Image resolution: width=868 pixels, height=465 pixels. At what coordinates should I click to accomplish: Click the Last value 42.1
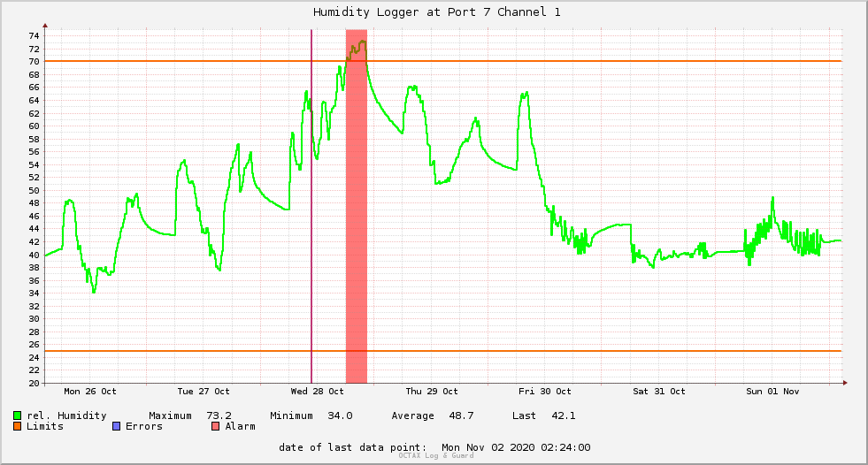[x=564, y=415]
